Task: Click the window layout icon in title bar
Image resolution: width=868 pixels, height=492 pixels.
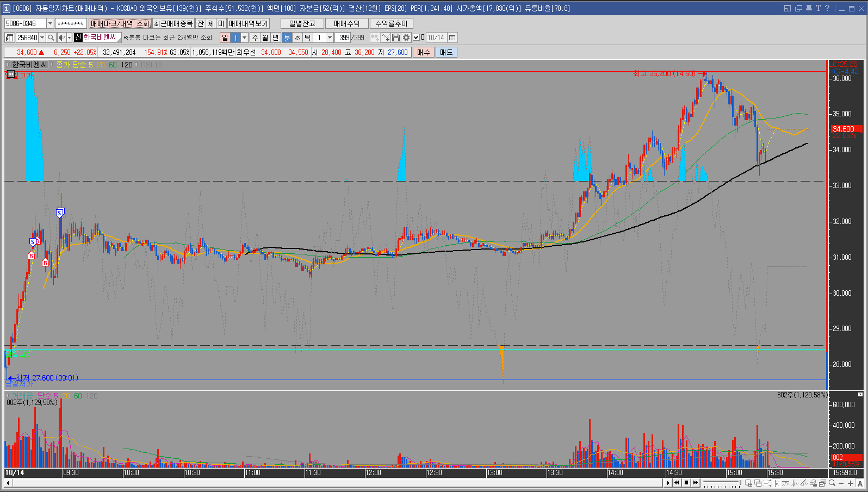Action: (x=788, y=8)
